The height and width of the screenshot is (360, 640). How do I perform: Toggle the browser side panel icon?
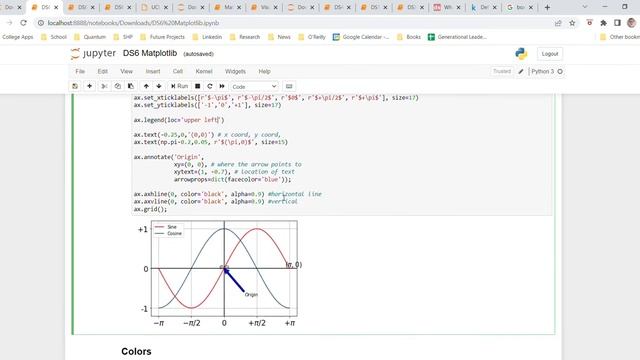tap(618, 23)
